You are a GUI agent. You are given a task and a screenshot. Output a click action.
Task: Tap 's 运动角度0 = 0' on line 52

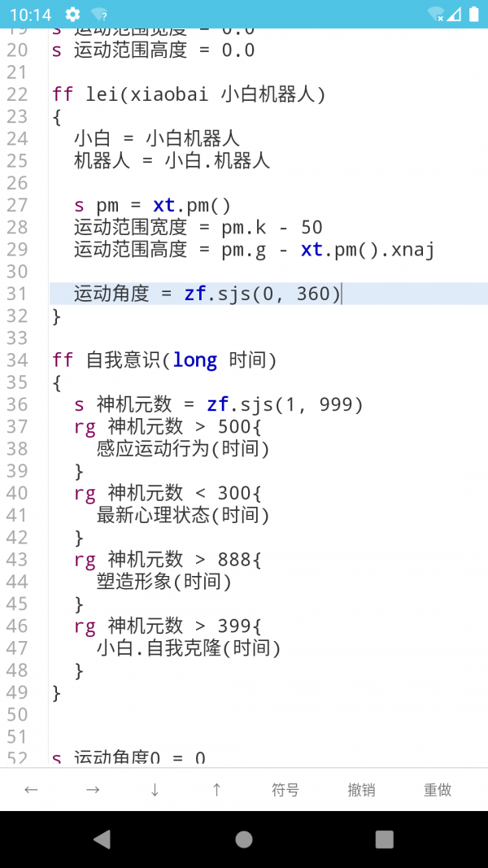[129, 758]
